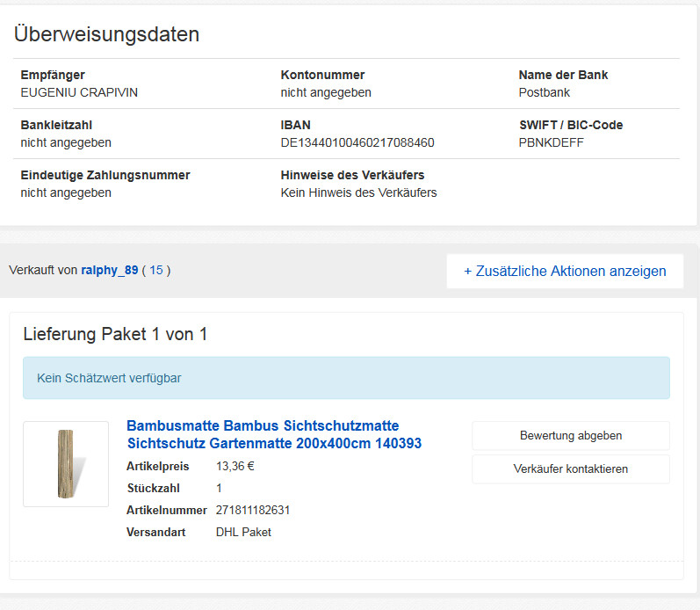Click the item number 271811182631
The width and height of the screenshot is (700, 610).
[253, 510]
